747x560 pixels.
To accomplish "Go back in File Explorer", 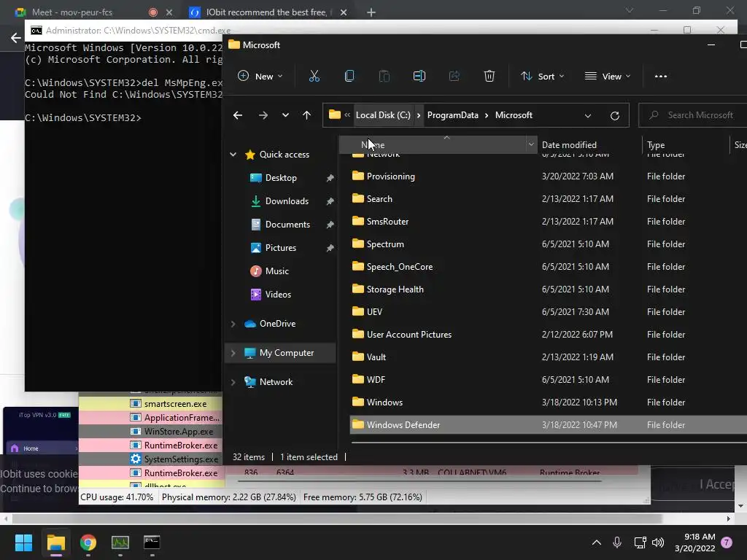I will [x=238, y=115].
